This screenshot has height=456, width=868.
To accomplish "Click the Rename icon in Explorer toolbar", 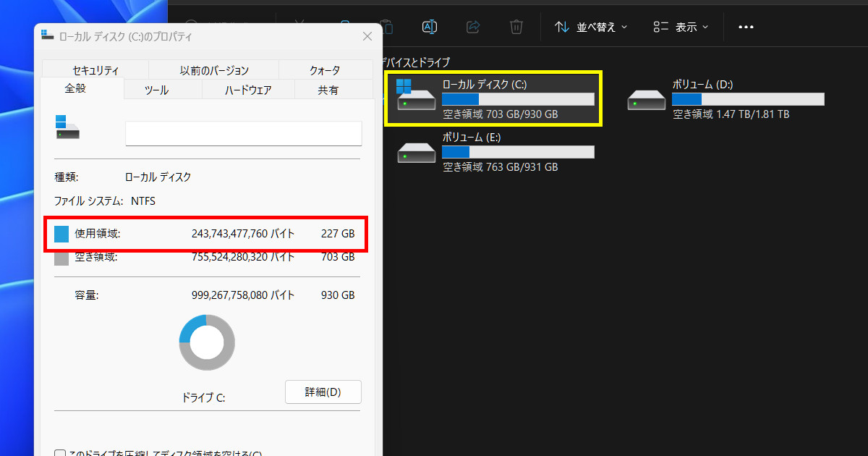I will coord(429,27).
